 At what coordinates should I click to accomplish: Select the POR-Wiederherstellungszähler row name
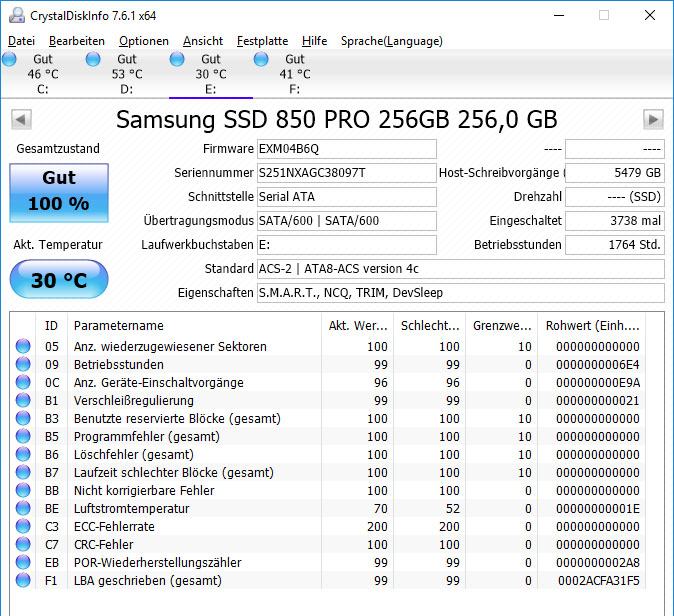(x=158, y=563)
